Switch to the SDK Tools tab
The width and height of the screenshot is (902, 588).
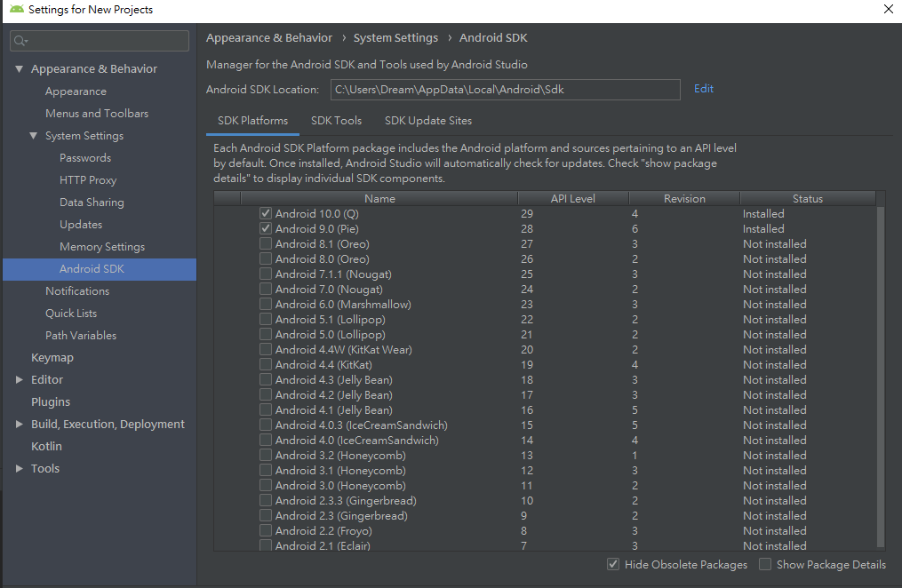pos(336,121)
